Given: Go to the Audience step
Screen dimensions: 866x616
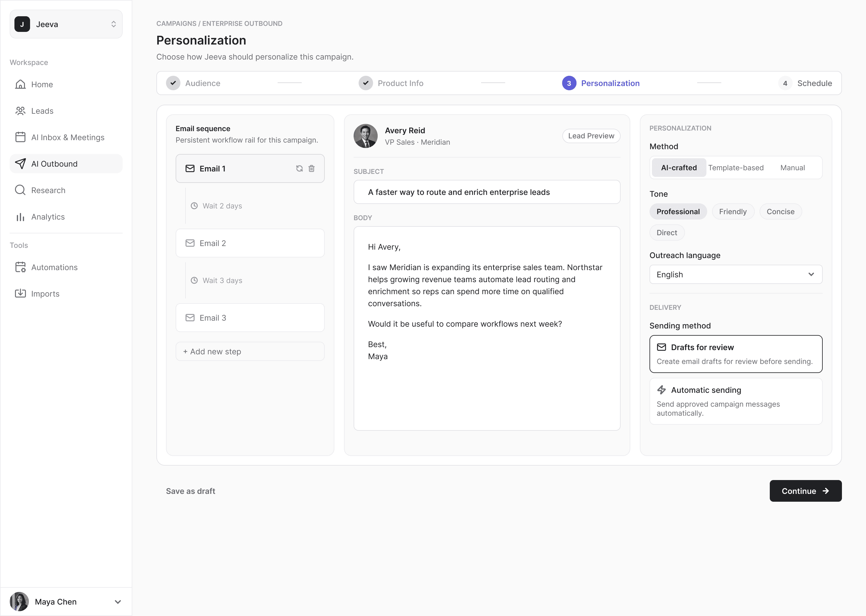Looking at the screenshot, I should coord(193,83).
